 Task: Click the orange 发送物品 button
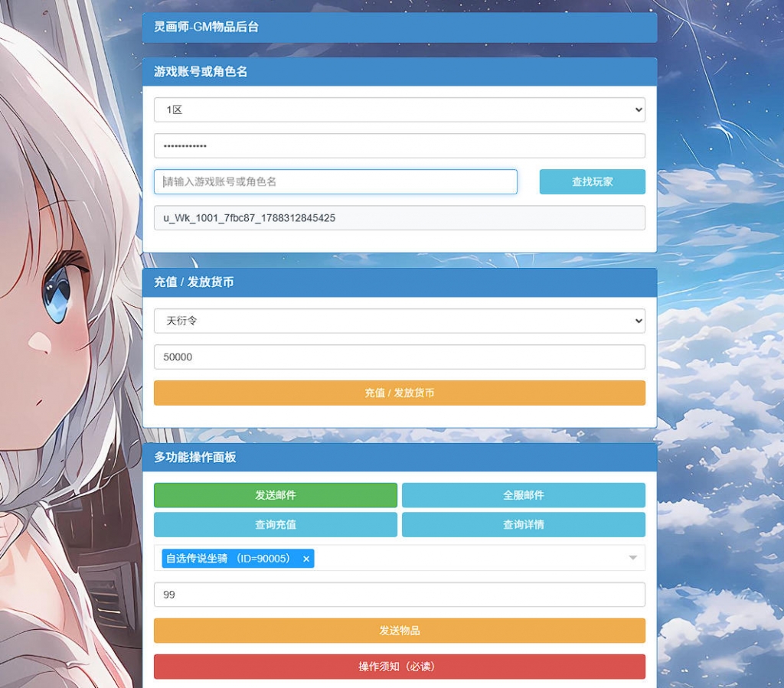(x=399, y=631)
